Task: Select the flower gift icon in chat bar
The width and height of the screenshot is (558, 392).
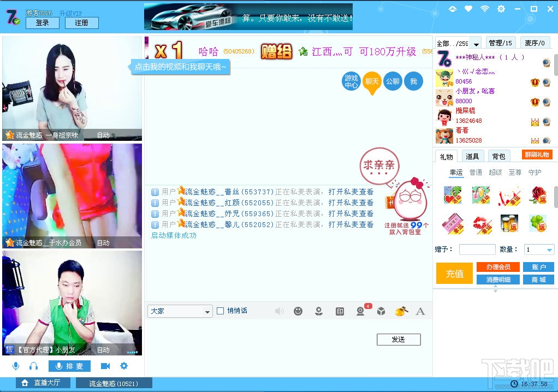Action: click(x=318, y=311)
